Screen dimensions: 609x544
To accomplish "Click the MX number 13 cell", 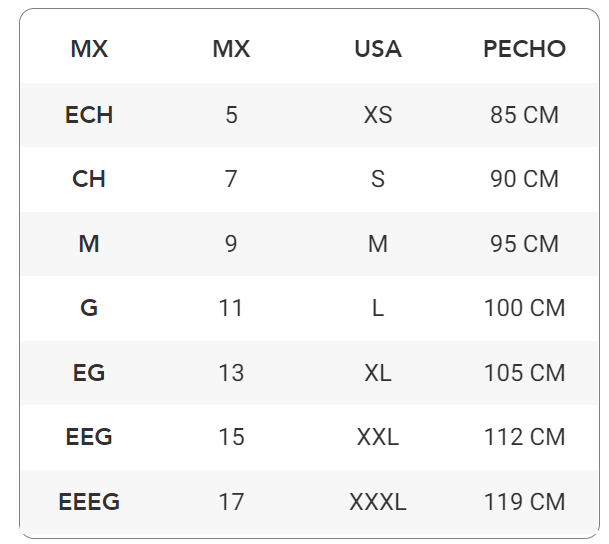I will (231, 373).
